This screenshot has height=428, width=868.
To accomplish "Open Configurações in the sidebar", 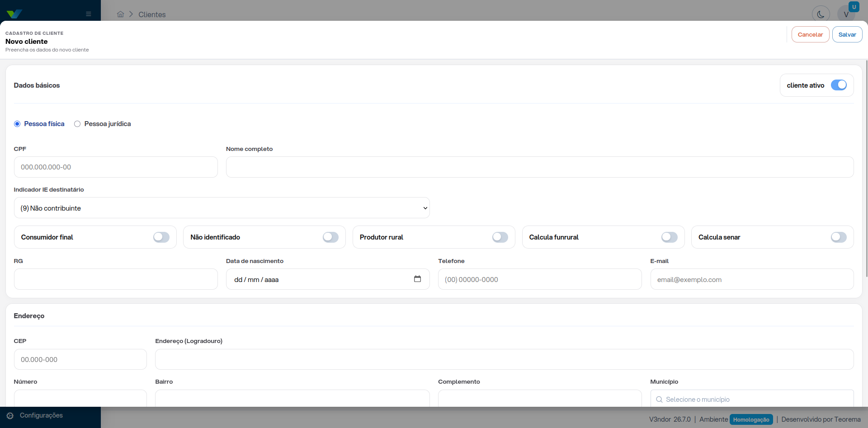I will (41, 415).
